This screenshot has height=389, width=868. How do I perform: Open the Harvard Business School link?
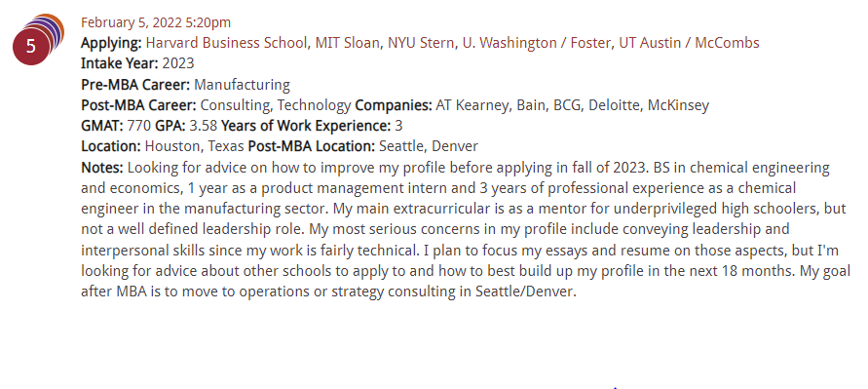227,43
